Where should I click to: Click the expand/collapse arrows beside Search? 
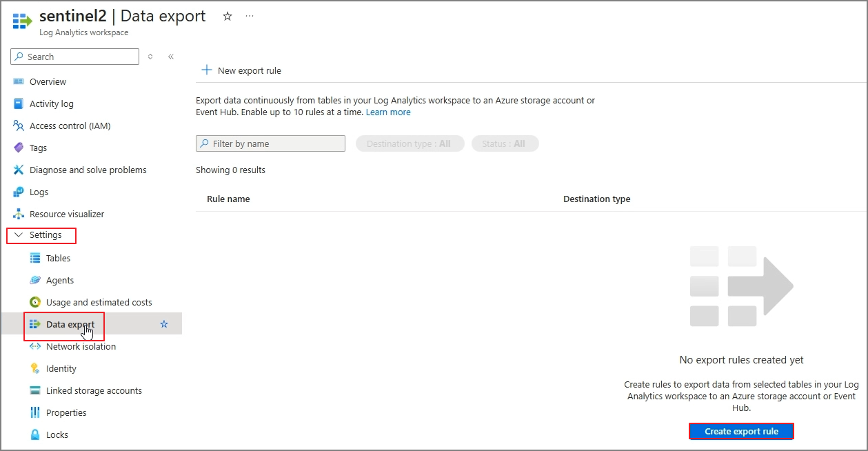click(150, 57)
